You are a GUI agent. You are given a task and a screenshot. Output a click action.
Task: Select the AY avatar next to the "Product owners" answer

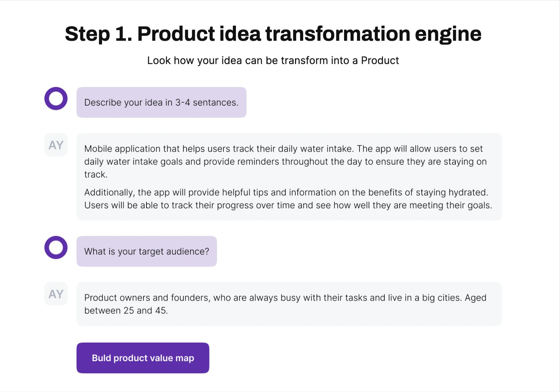56,294
